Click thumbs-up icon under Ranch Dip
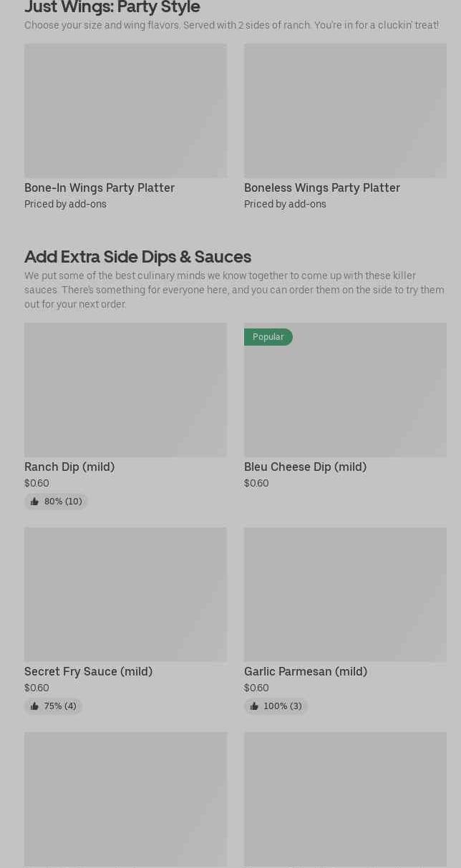Image resolution: width=461 pixels, height=868 pixels. click(x=34, y=502)
